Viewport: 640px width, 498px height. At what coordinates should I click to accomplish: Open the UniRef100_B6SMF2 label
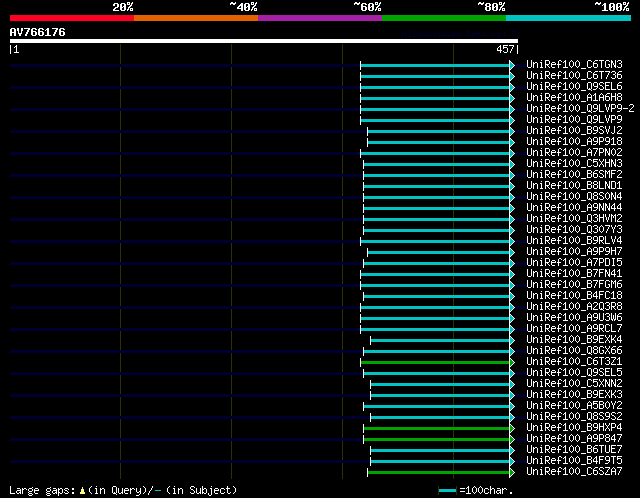click(574, 175)
